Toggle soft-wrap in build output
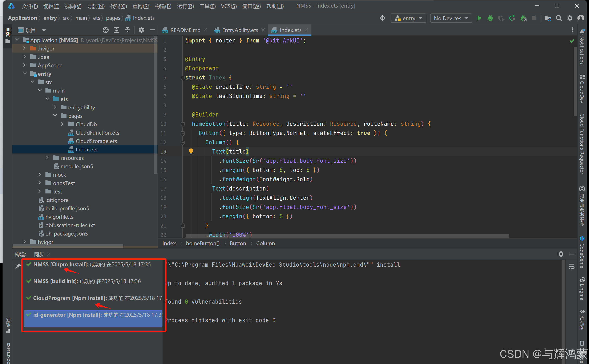This screenshot has width=589, height=364. 572,266
